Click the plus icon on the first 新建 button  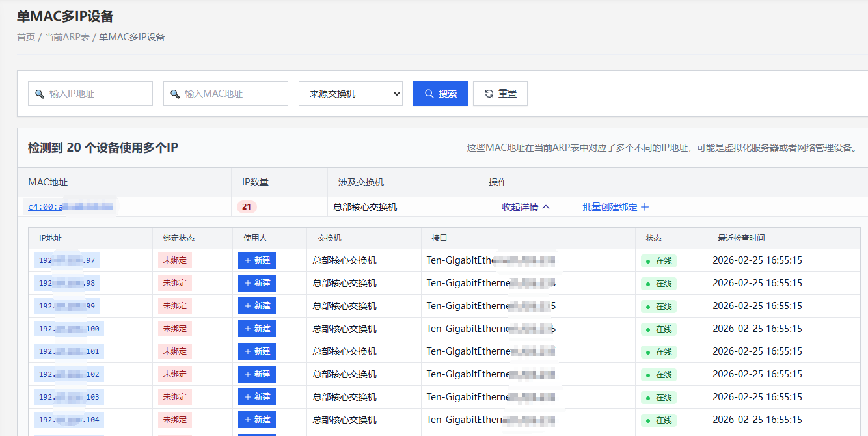pyautogui.click(x=248, y=260)
